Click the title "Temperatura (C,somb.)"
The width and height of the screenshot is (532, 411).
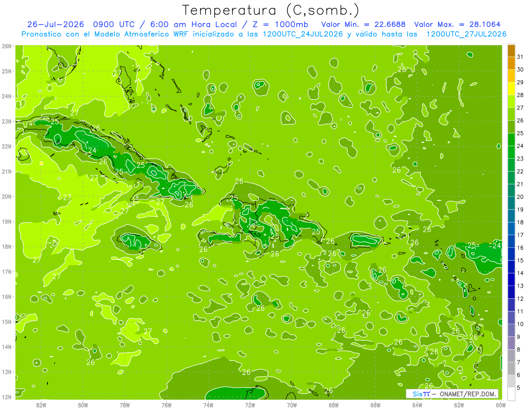click(x=271, y=10)
